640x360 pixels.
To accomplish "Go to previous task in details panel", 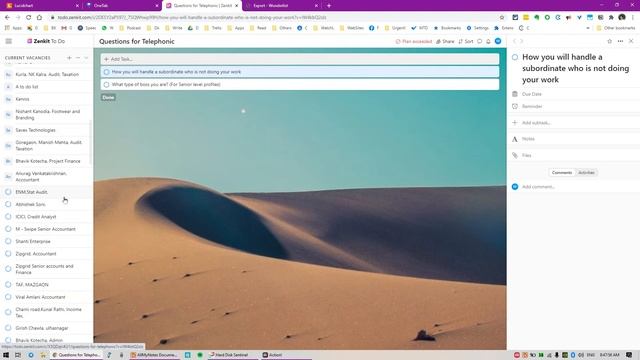I will pos(514,41).
